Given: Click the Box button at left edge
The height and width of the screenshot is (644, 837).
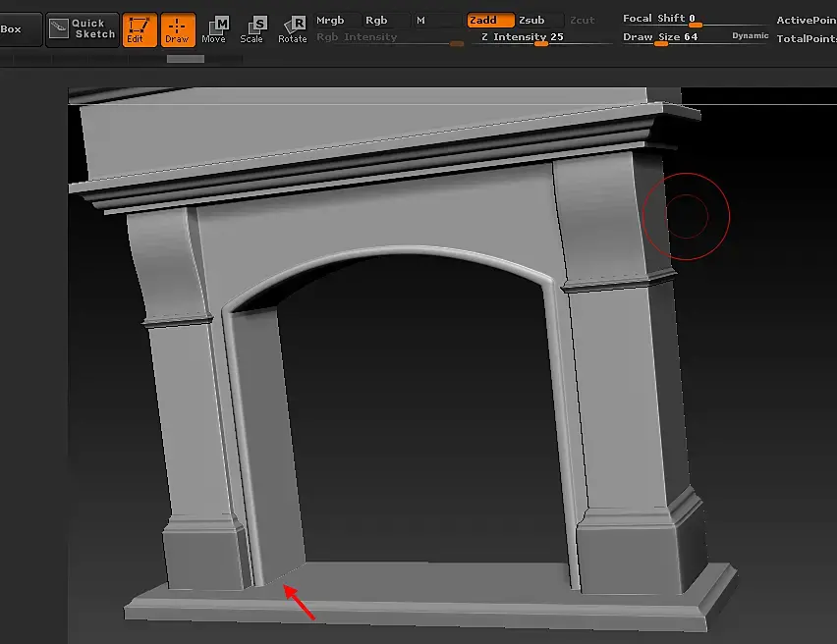Looking at the screenshot, I should tap(20, 29).
